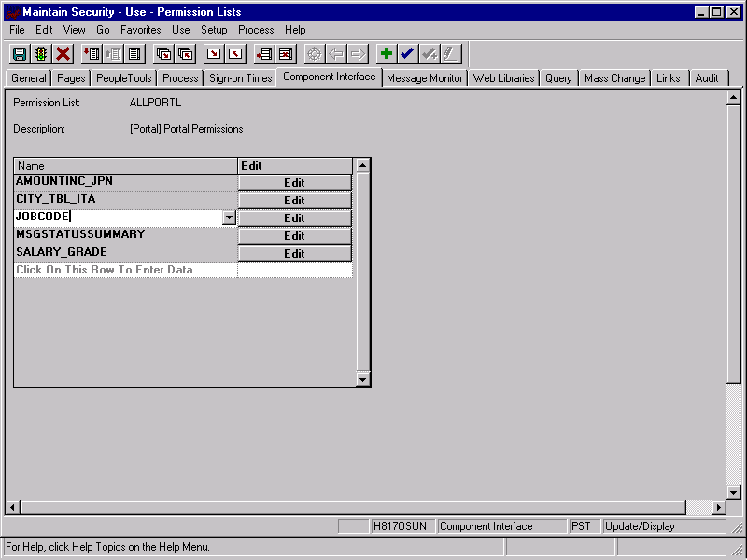
Task: Click the grid scrollbar down arrow
Action: 363,380
